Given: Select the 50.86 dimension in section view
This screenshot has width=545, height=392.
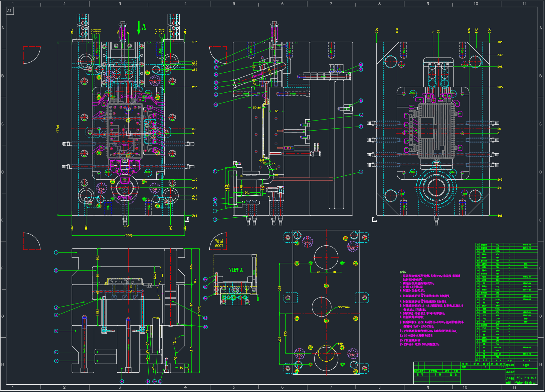Looking at the screenshot, I should coord(257,108).
